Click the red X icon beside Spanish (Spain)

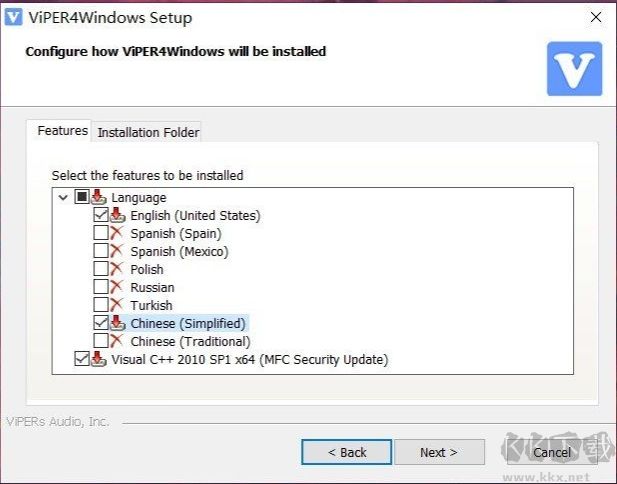(118, 233)
